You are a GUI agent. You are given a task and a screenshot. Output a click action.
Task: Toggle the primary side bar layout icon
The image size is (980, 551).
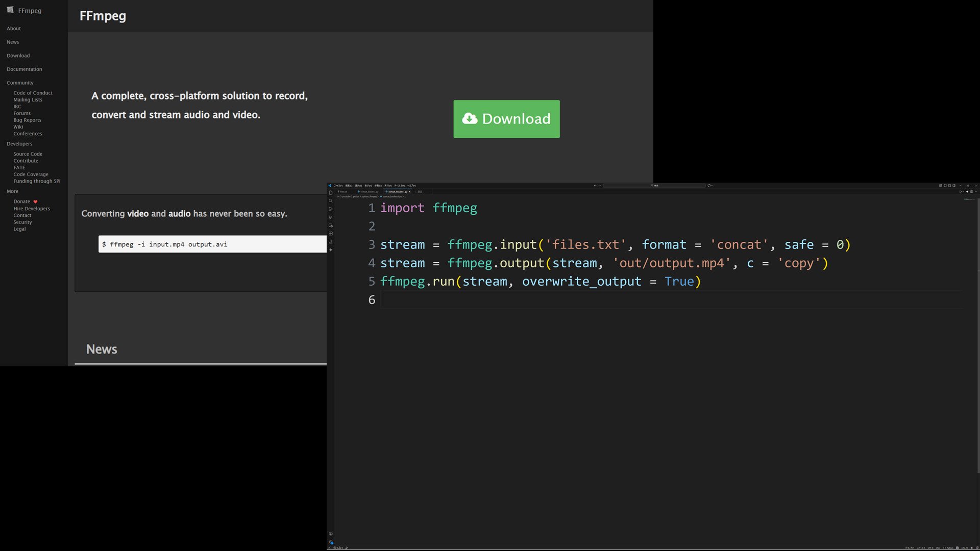[x=945, y=186]
